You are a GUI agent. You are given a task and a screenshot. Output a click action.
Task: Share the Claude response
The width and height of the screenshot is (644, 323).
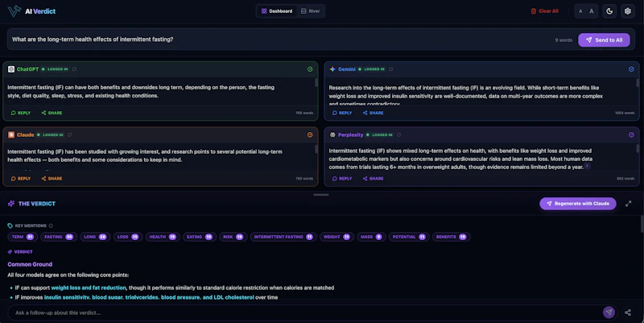(52, 178)
